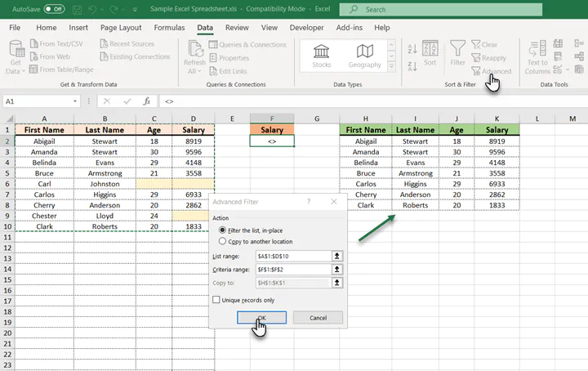Click From Table/Range

point(61,69)
